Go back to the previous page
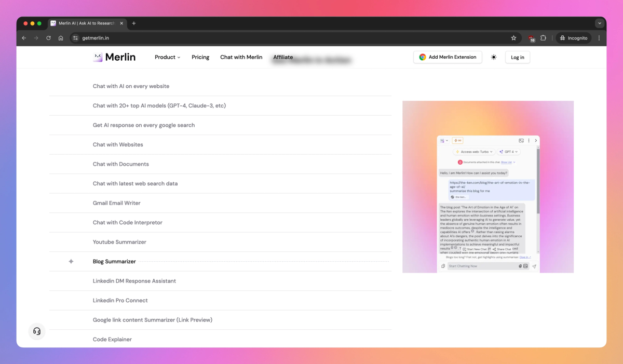The width and height of the screenshot is (623, 364). [x=24, y=38]
